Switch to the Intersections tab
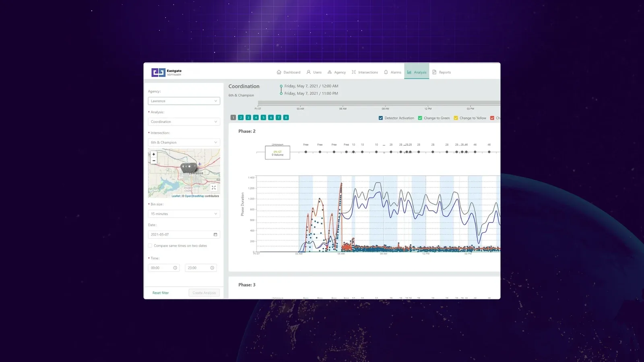Image resolution: width=644 pixels, height=362 pixels. point(365,72)
